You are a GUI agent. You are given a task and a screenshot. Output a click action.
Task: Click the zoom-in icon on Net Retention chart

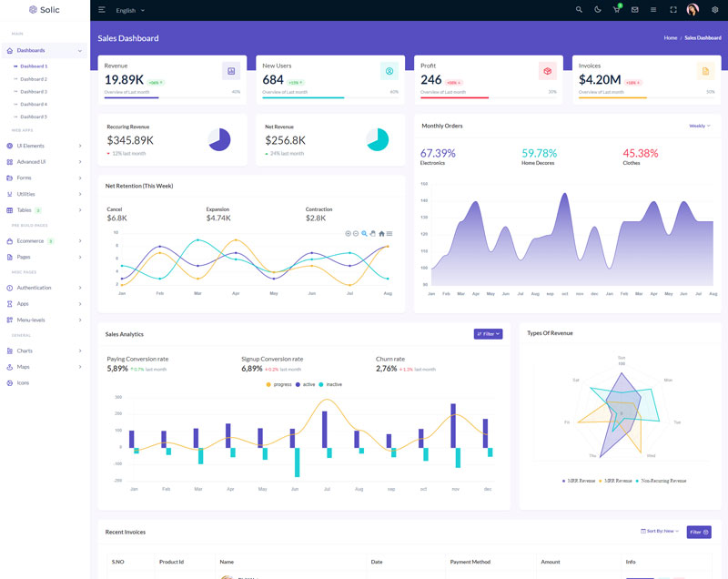348,234
